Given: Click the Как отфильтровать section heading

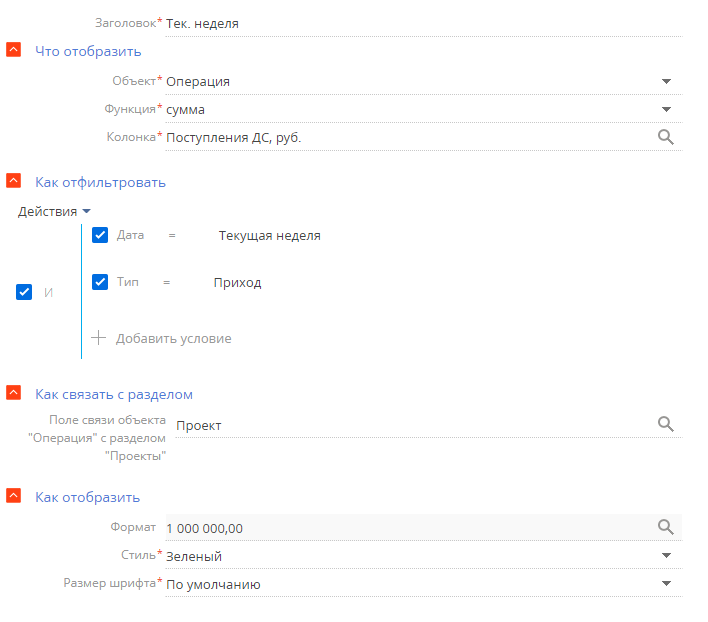Looking at the screenshot, I should pos(100,182).
